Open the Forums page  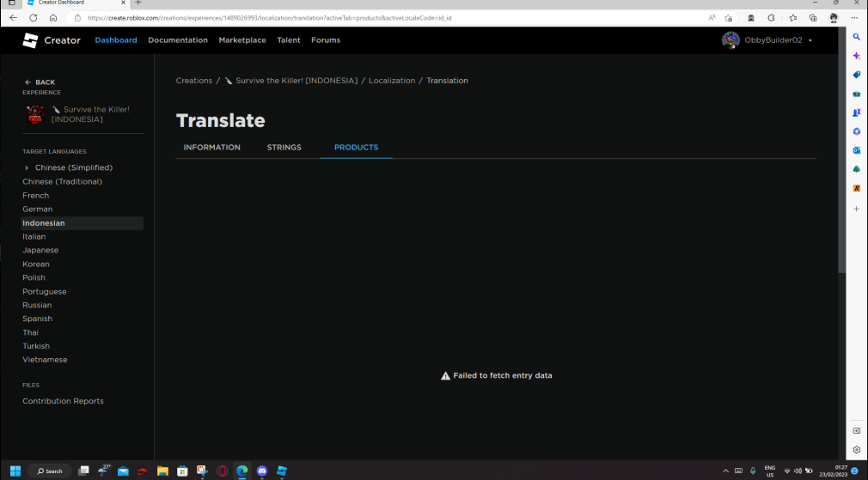[x=326, y=40]
